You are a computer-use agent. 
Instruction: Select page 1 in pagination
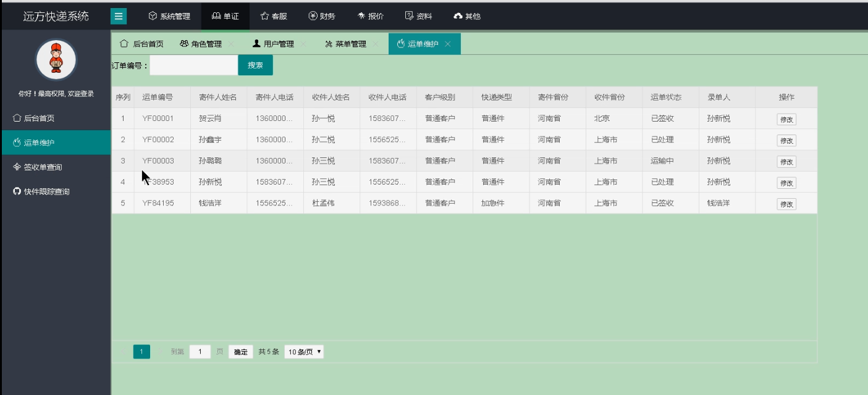tap(141, 352)
